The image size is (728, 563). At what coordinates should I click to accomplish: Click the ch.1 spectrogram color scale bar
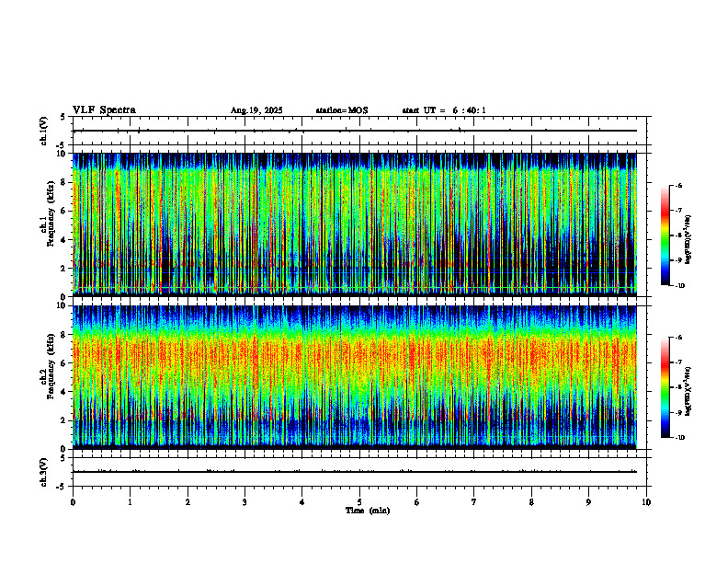(x=665, y=236)
